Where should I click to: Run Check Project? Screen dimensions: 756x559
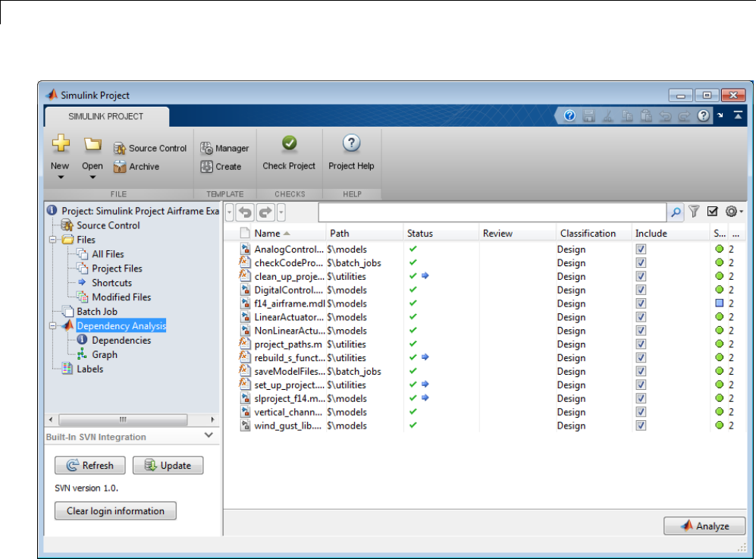tap(289, 153)
